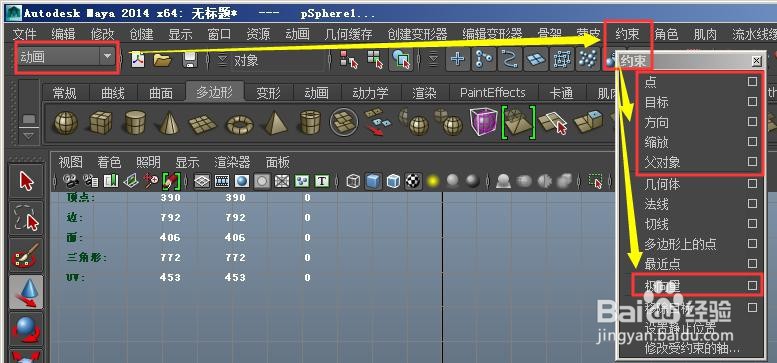Switch to the 曲线 shelf tab

point(112,93)
